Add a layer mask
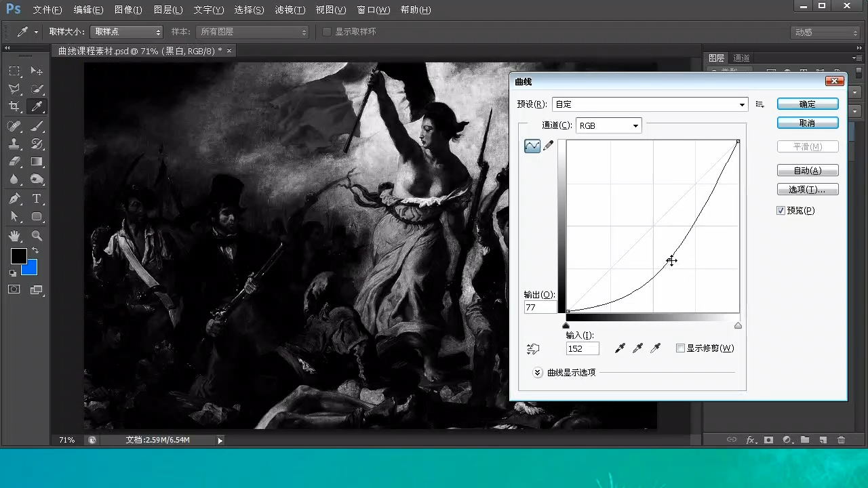 (x=768, y=440)
